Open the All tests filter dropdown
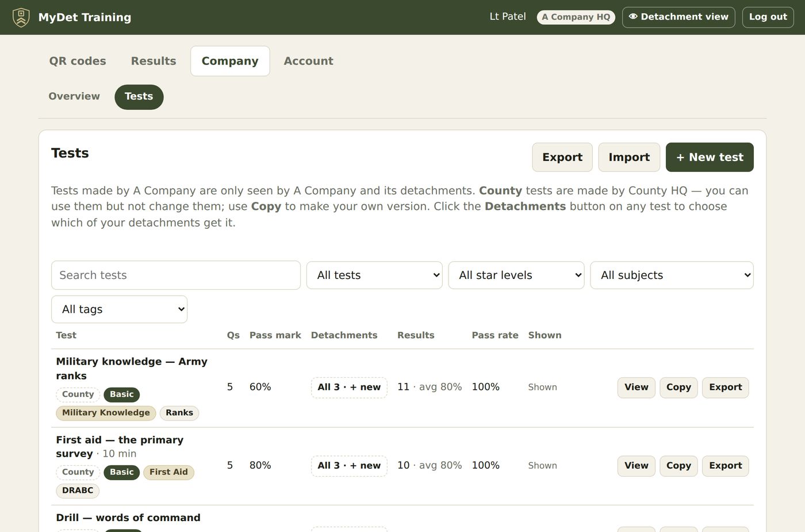805x532 pixels. [x=374, y=275]
